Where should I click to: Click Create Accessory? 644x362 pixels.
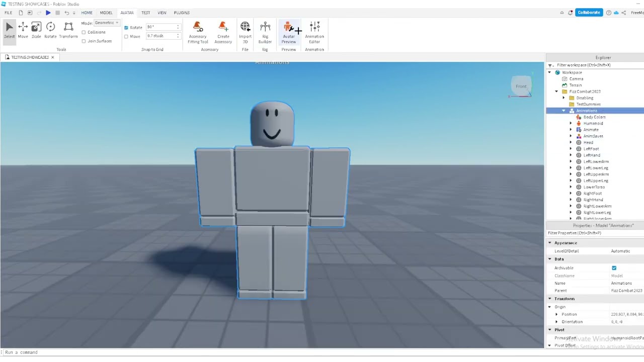(x=223, y=33)
